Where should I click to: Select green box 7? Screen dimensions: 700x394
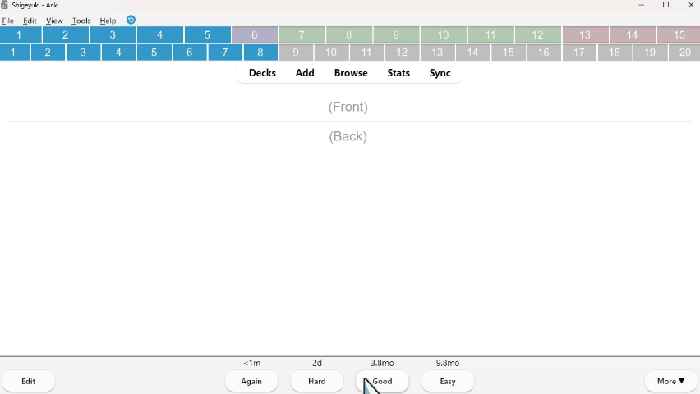302,35
